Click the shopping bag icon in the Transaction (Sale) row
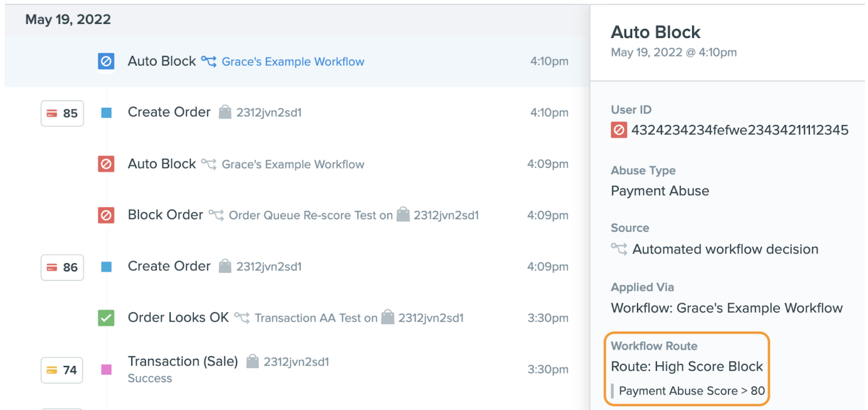Screen dimensions: 868x410 [253, 361]
